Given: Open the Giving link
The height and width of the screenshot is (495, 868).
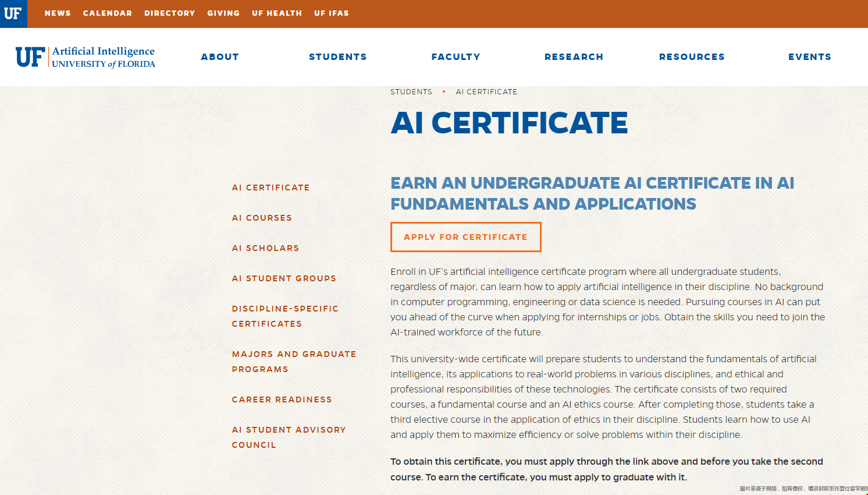Looking at the screenshot, I should point(223,13).
